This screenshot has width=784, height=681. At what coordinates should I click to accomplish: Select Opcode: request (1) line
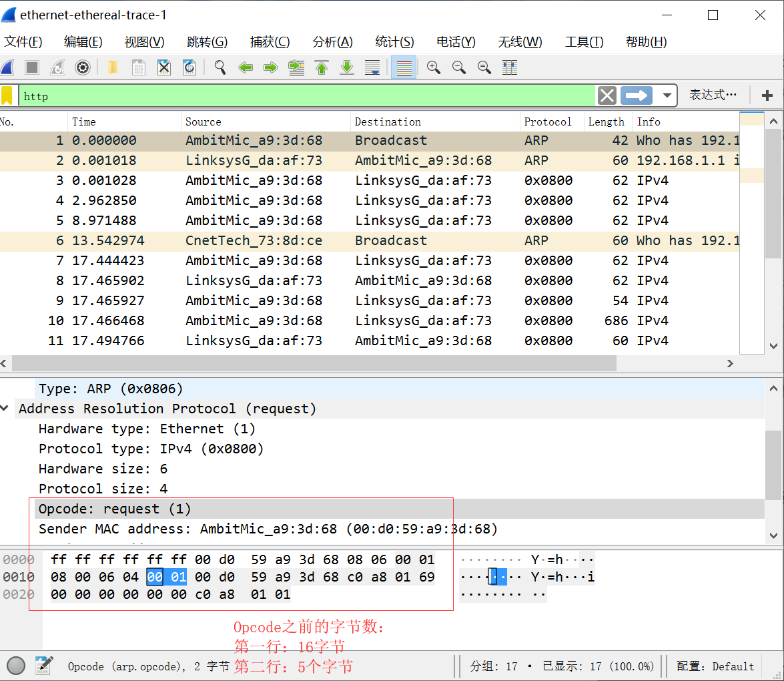[x=400, y=509]
